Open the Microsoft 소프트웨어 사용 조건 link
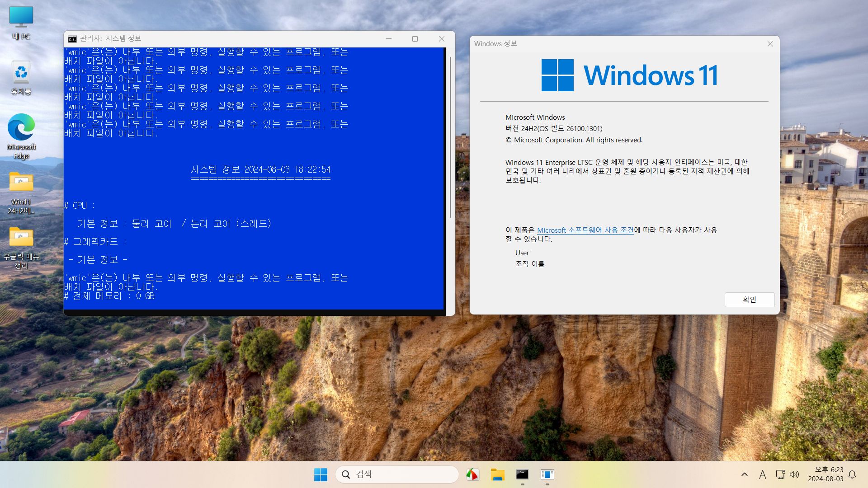Viewport: 868px width, 488px height. click(x=585, y=230)
